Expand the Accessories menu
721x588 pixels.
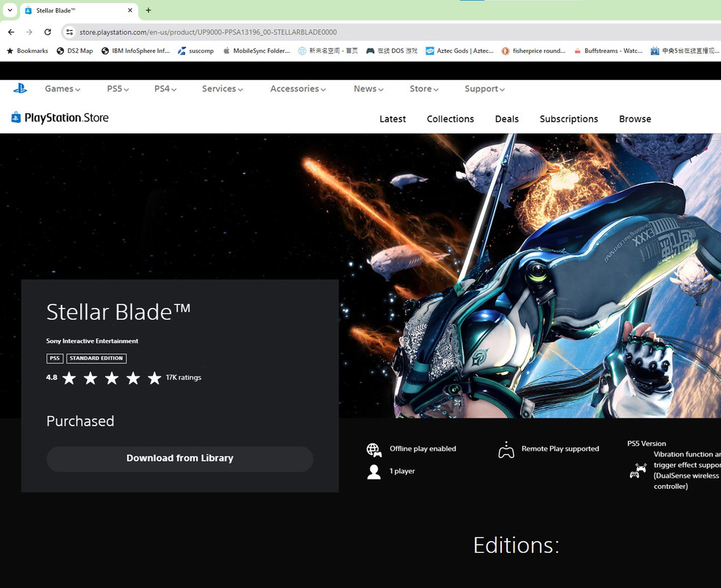coord(298,89)
